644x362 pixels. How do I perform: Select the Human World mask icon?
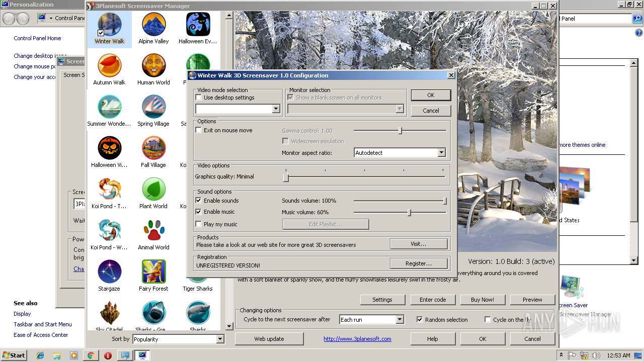click(154, 66)
